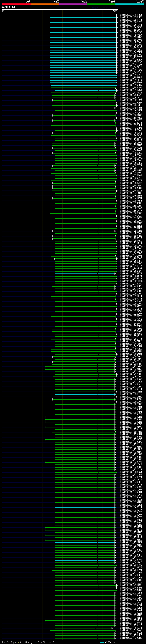This screenshot has width=146, height=644.
Task: Click UniRef100_B8LM02 label
Action: click(x=131, y=40)
